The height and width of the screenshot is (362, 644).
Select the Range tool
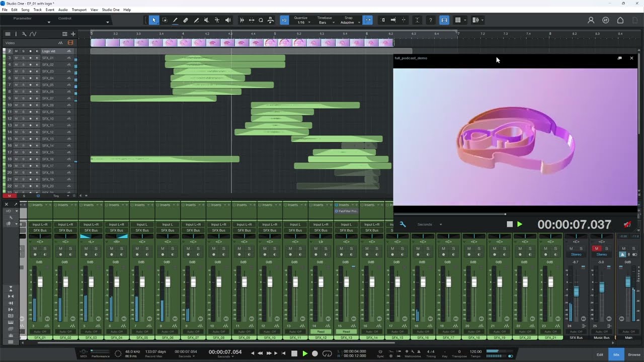[x=165, y=20]
